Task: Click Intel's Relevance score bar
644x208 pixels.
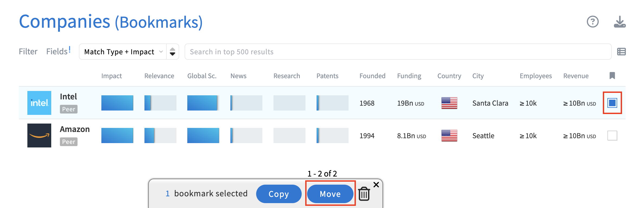Action: (160, 103)
